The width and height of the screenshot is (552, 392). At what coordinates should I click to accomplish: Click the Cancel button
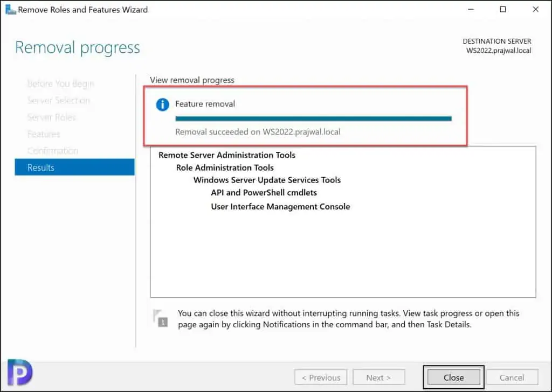tap(512, 377)
